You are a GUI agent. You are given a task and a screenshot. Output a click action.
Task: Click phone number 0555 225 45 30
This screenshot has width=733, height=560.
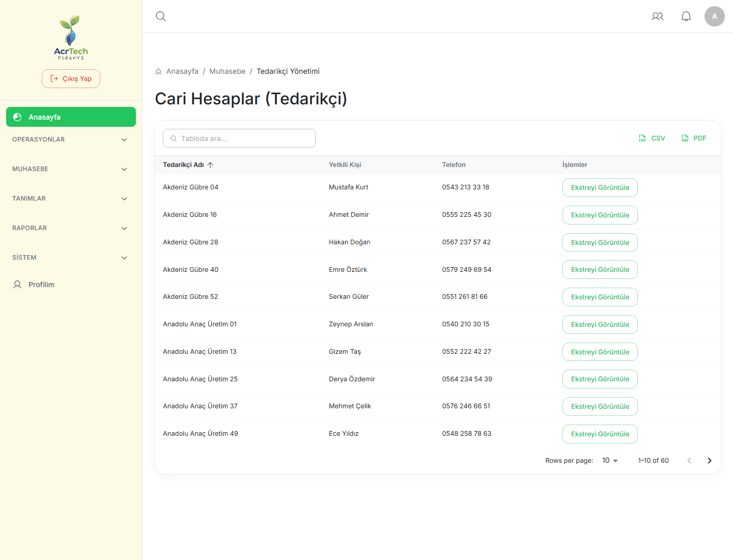[x=467, y=215]
